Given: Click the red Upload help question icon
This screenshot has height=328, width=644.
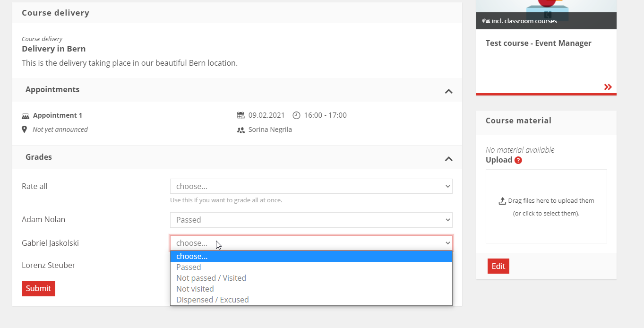Looking at the screenshot, I should click(x=518, y=160).
